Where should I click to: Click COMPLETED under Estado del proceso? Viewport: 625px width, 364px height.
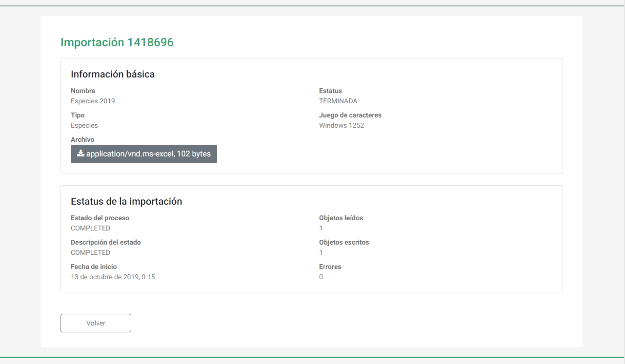click(x=90, y=228)
